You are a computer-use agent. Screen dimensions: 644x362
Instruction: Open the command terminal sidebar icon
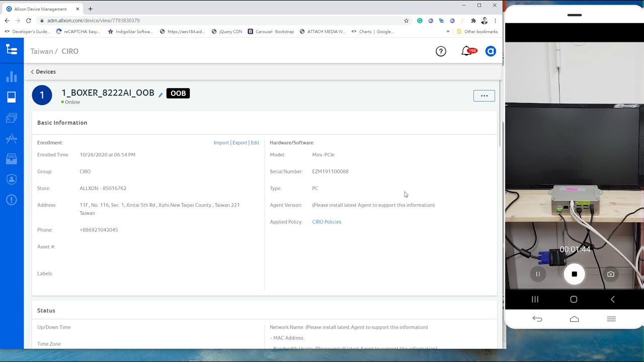12,118
